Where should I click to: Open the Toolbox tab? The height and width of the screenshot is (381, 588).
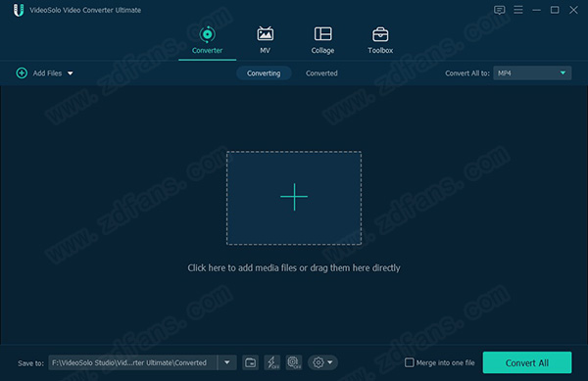[380, 40]
